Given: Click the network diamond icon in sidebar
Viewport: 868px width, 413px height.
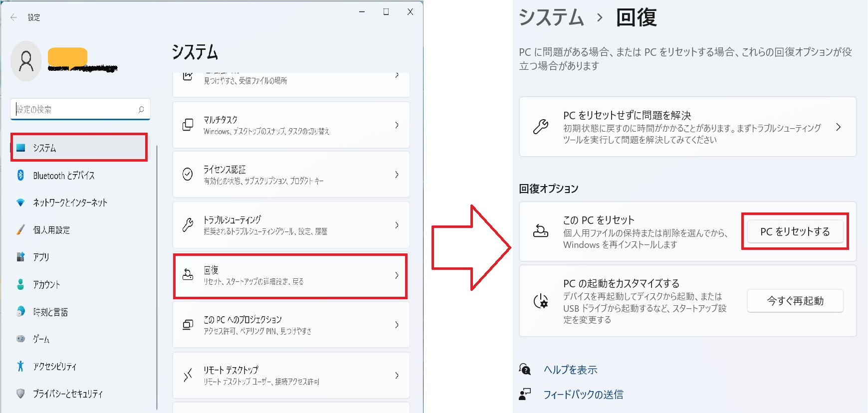Looking at the screenshot, I should point(20,203).
